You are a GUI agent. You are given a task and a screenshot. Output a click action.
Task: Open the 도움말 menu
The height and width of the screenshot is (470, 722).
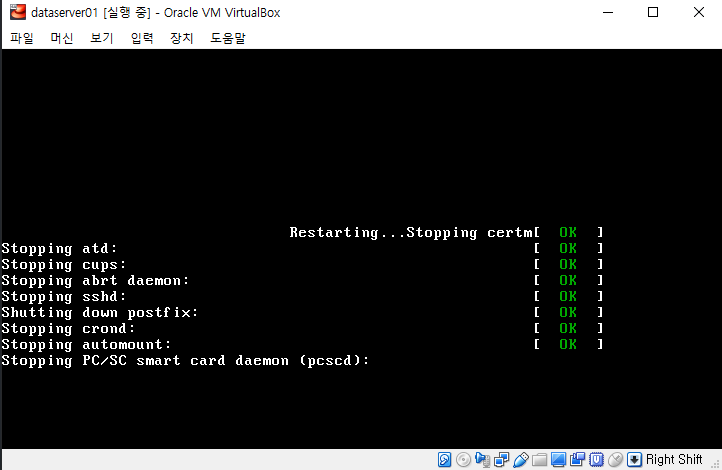pyautogui.click(x=228, y=38)
